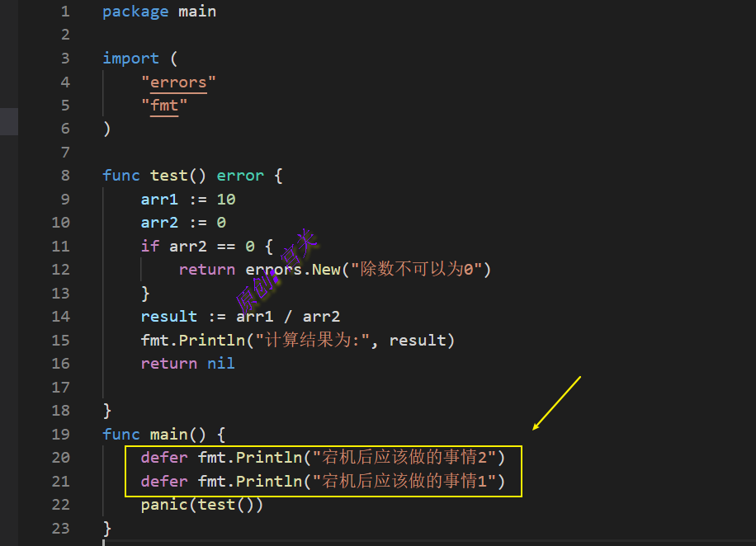The image size is (756, 546).
Task: Click the test function name in its declaration
Action: click(168, 176)
